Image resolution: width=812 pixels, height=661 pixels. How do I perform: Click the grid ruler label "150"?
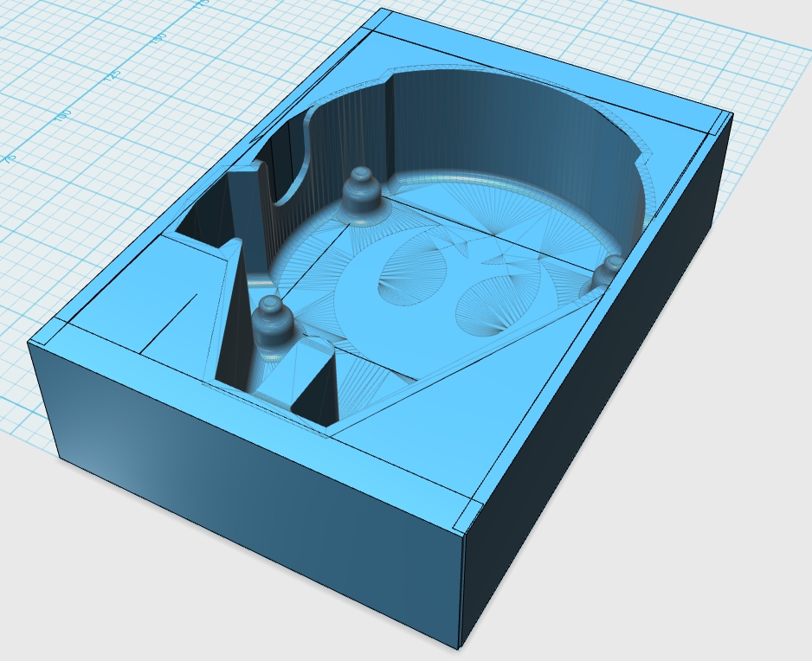159,38
